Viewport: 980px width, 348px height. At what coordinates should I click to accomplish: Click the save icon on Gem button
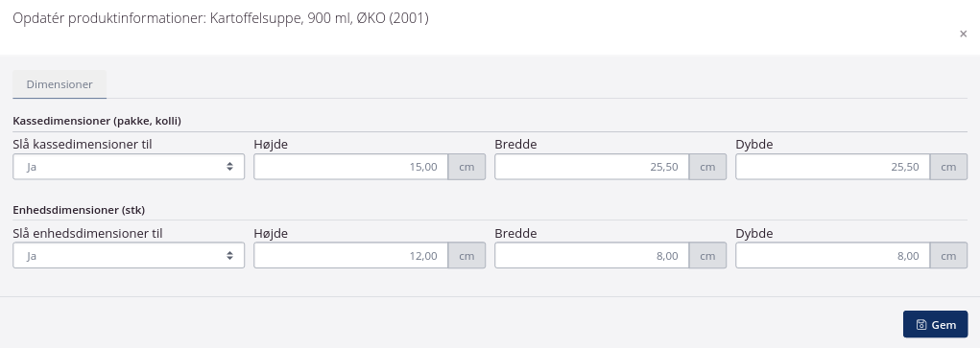[x=921, y=325]
